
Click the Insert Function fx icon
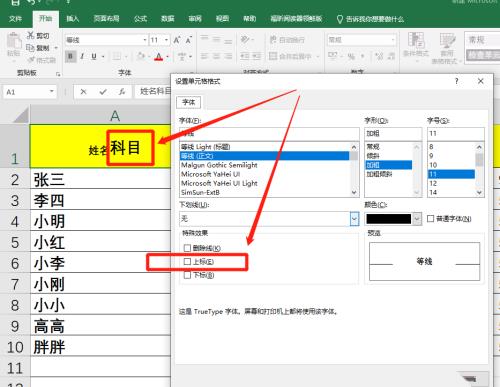pyautogui.click(x=122, y=92)
